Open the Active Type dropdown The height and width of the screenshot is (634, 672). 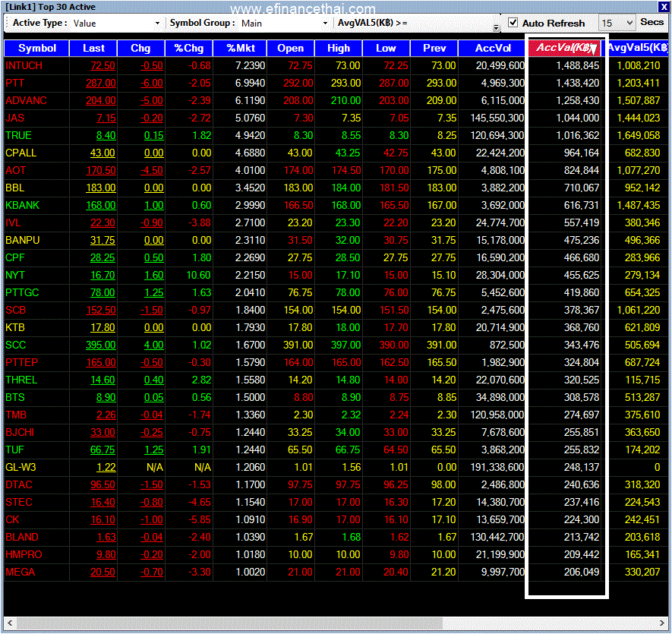pyautogui.click(x=158, y=23)
